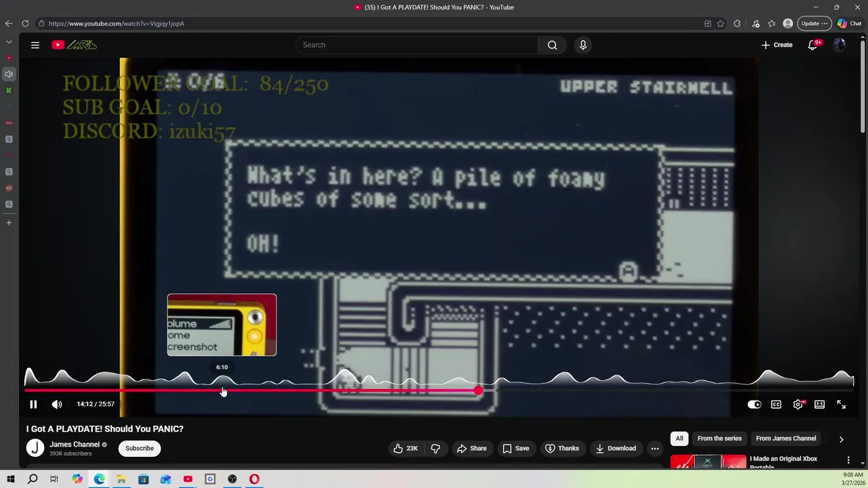Open browser profile avatar

click(x=788, y=24)
